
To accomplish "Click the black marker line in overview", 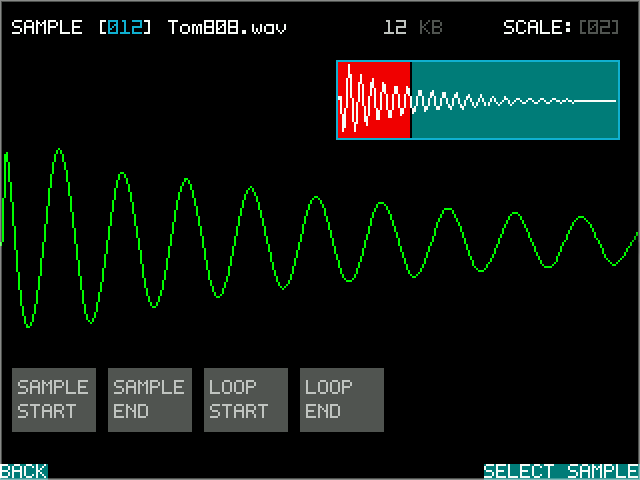I will point(411,100).
